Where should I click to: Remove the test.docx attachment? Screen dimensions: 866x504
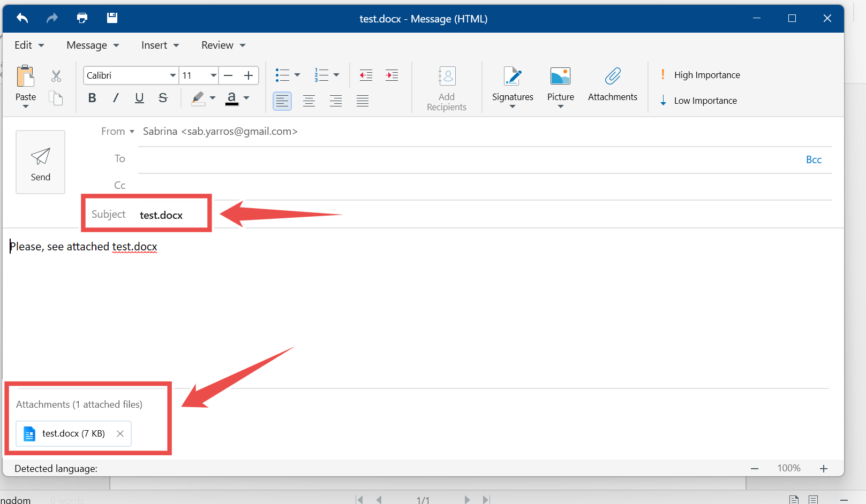tap(120, 433)
